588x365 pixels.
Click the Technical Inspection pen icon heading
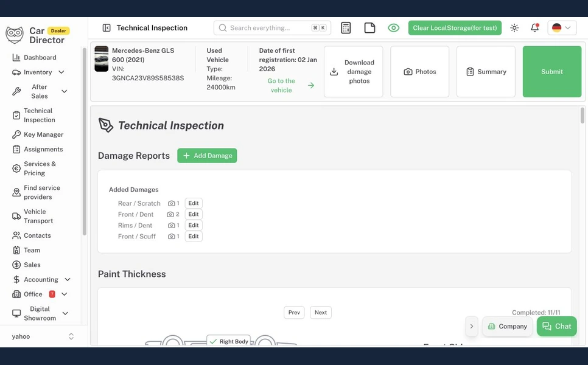[x=106, y=125]
